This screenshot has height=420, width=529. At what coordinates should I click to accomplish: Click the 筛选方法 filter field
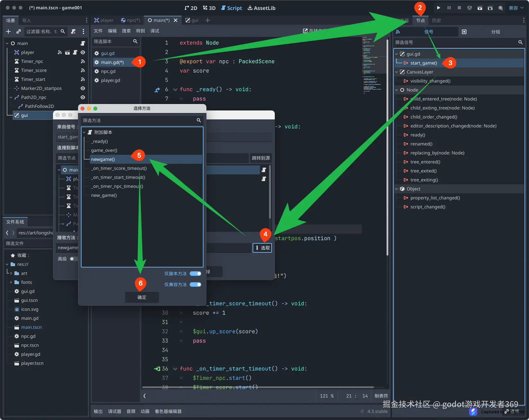142,120
